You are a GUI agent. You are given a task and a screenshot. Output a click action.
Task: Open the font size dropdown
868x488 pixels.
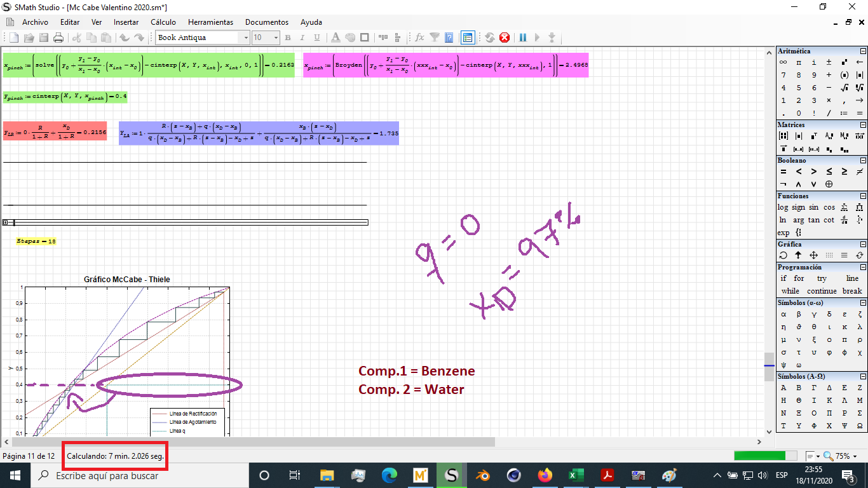click(x=276, y=37)
